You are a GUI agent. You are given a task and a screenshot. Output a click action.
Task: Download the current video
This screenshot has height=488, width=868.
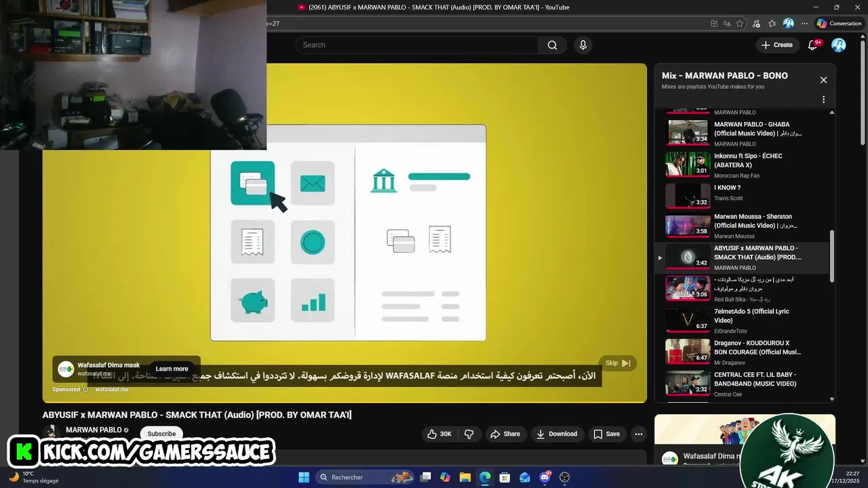point(557,434)
